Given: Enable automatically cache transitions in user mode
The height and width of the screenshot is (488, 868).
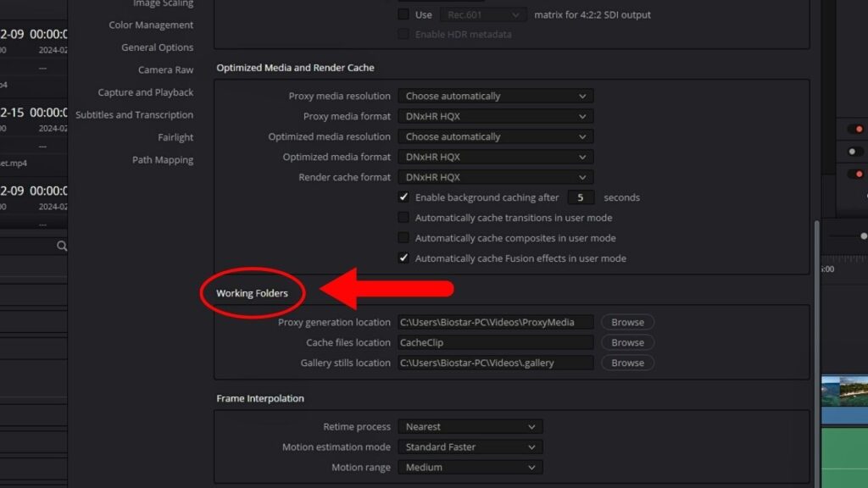Looking at the screenshot, I should [404, 218].
